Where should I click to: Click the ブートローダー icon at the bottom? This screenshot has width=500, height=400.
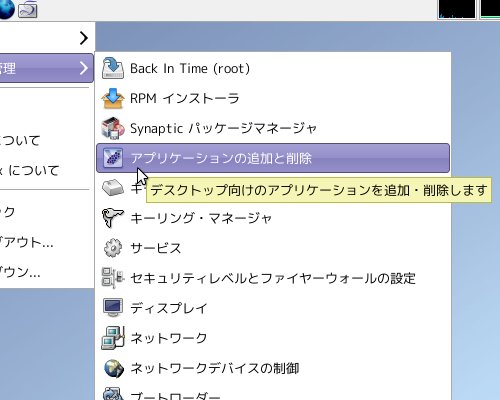pyautogui.click(x=113, y=394)
